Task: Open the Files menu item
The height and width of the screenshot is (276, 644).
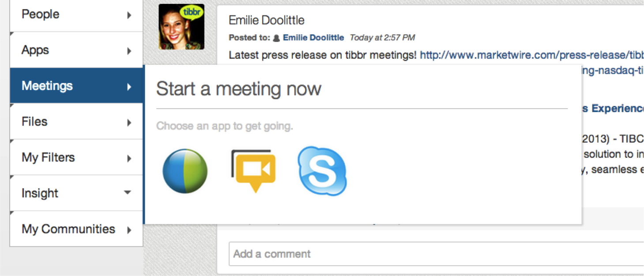Action: [x=76, y=121]
